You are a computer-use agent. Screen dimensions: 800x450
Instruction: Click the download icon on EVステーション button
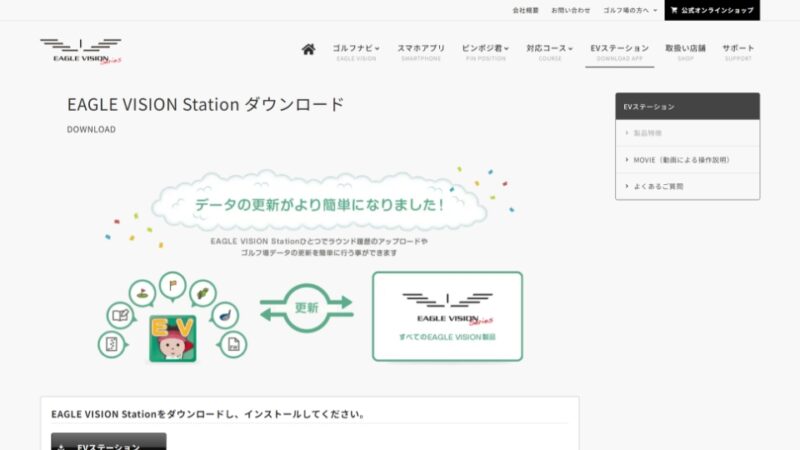(61, 447)
